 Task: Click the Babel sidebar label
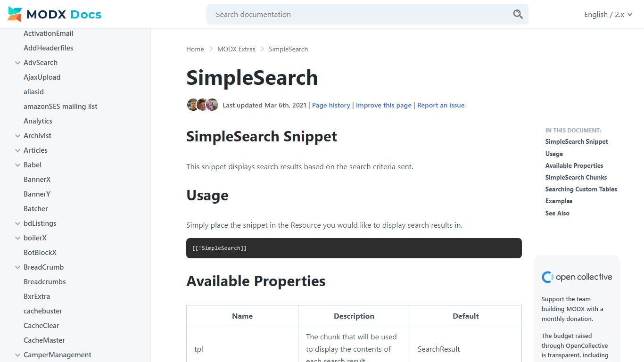33,165
